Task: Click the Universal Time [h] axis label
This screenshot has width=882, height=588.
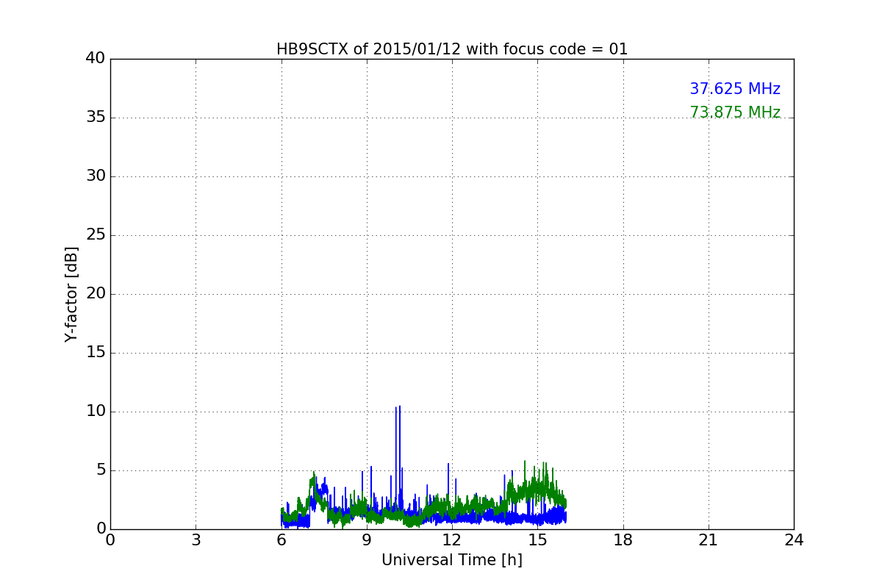Action: click(x=452, y=560)
